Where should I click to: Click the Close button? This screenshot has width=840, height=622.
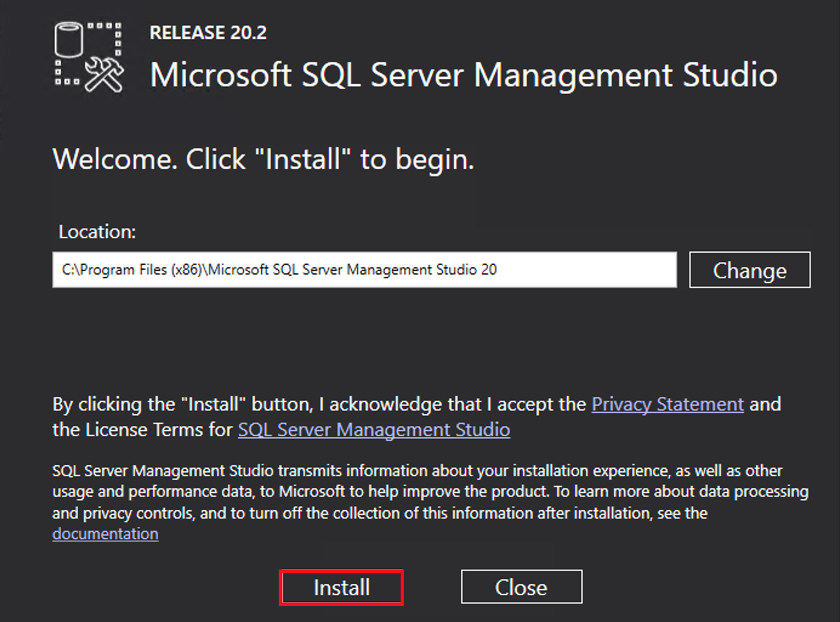[521, 587]
